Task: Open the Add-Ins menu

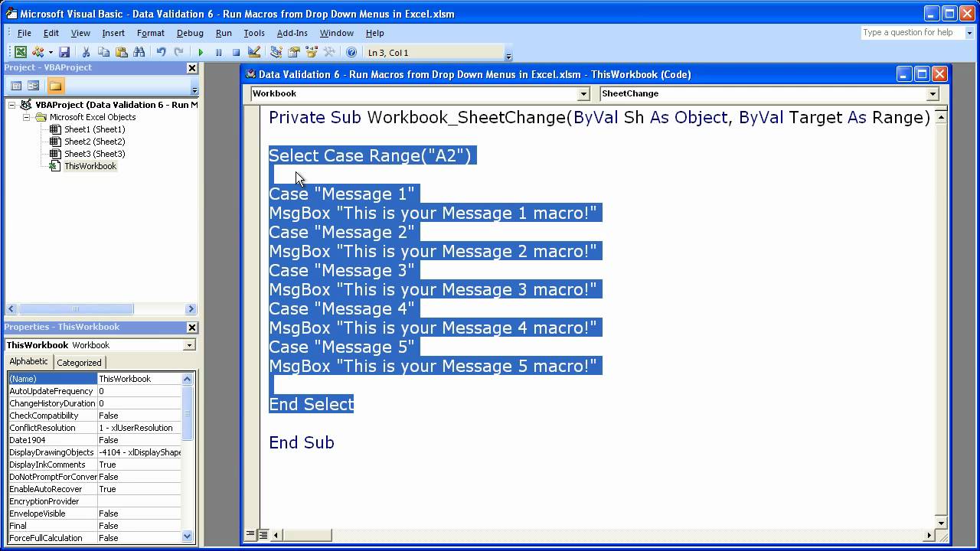Action: click(292, 33)
